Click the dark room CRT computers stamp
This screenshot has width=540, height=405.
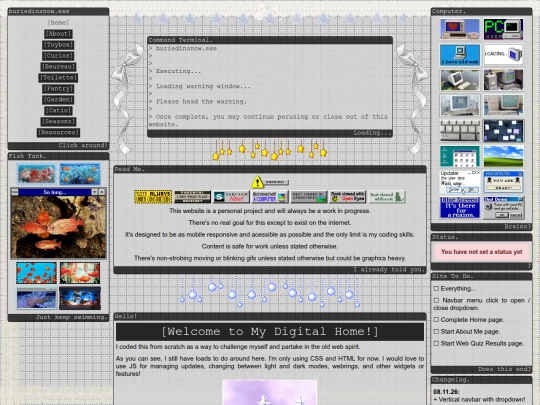[503, 80]
